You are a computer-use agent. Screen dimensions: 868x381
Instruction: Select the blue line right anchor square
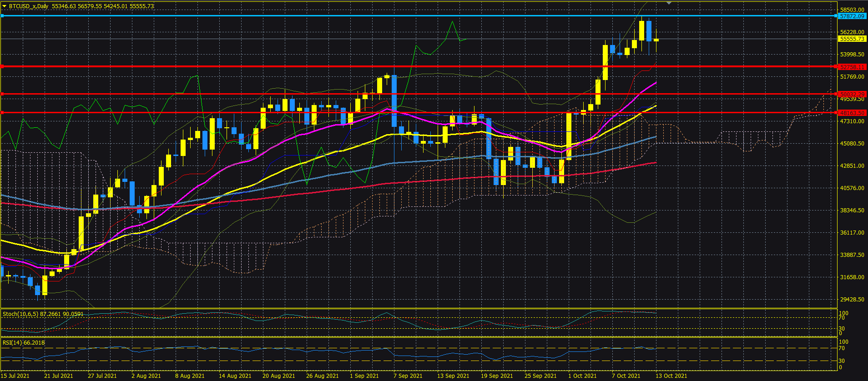coord(836,16)
